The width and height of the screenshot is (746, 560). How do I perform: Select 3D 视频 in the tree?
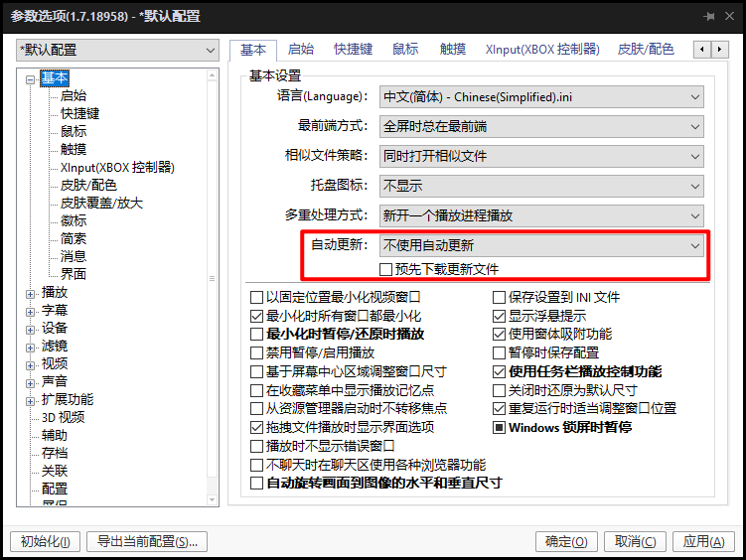63,417
